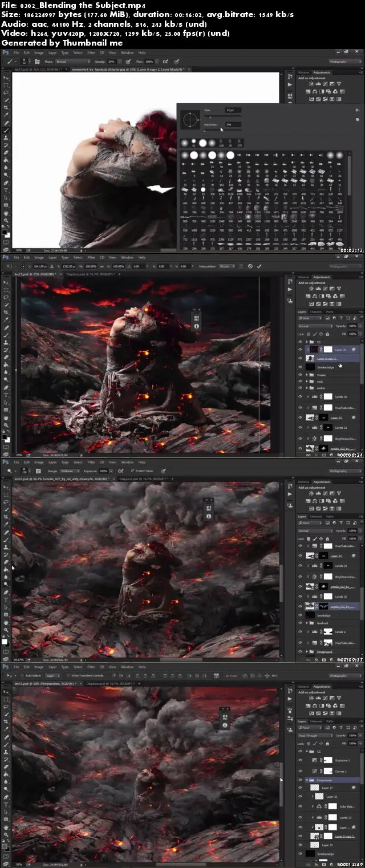Screen dimensions: 365x868
Task: Open Interpolation Bicubic dropdown in the 00:06:24 frame
Action: pos(228,266)
